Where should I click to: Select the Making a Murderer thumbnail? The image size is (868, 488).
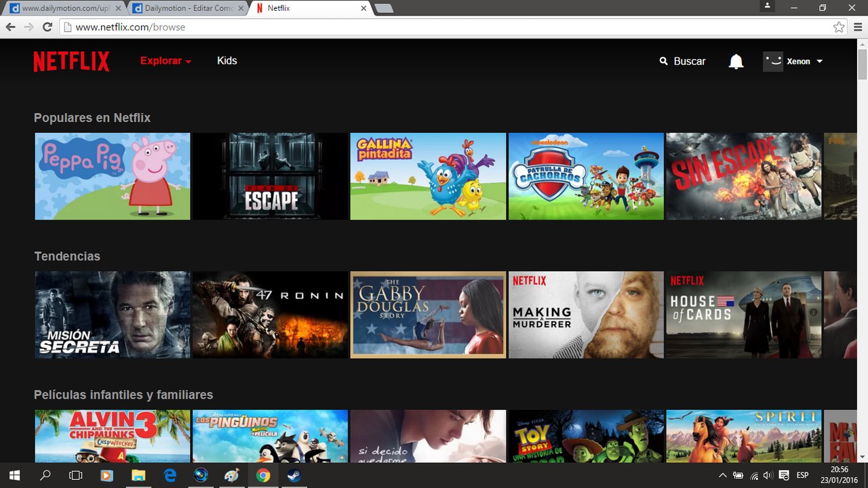pyautogui.click(x=587, y=315)
